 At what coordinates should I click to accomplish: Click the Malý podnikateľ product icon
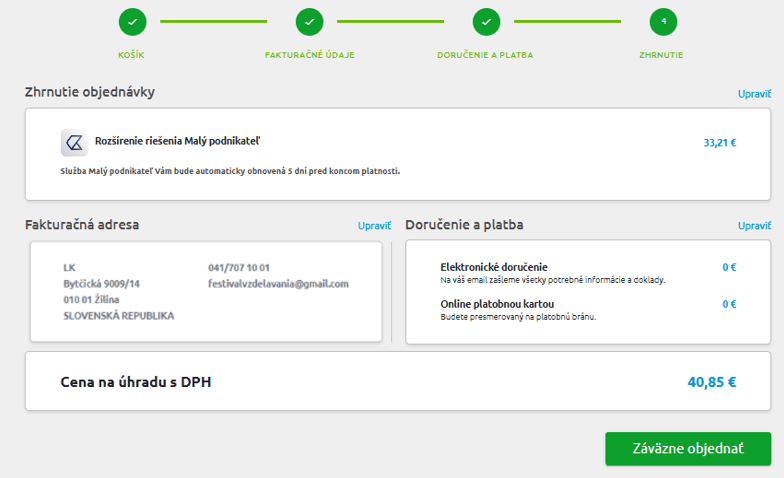point(74,143)
